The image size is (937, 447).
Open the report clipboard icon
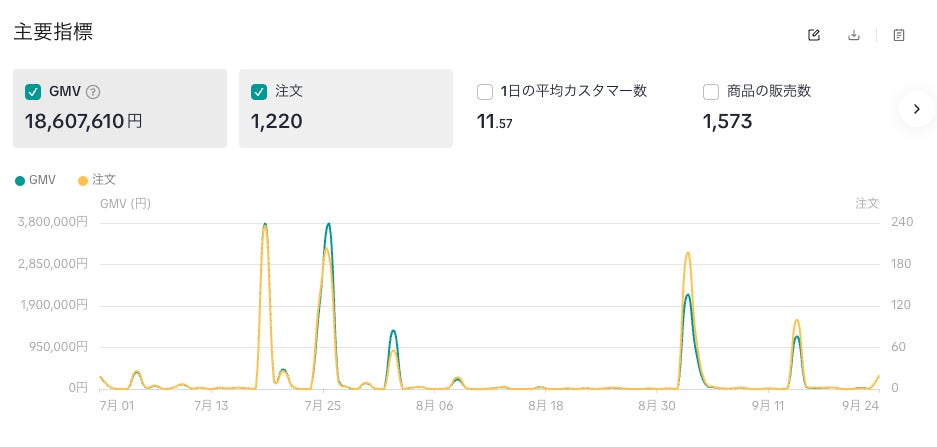coord(899,35)
